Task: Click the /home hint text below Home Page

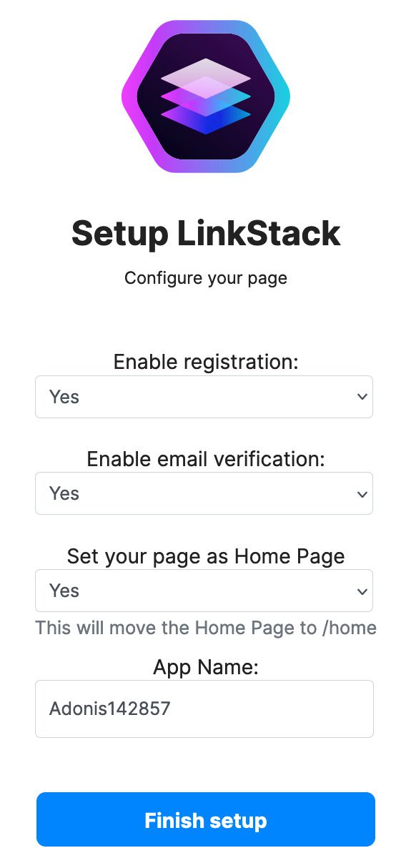Action: click(x=205, y=628)
